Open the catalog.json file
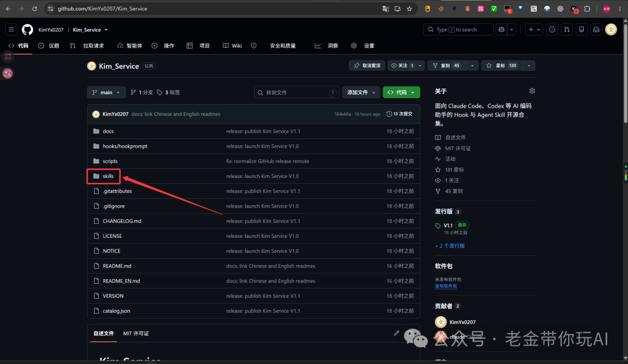 point(116,311)
